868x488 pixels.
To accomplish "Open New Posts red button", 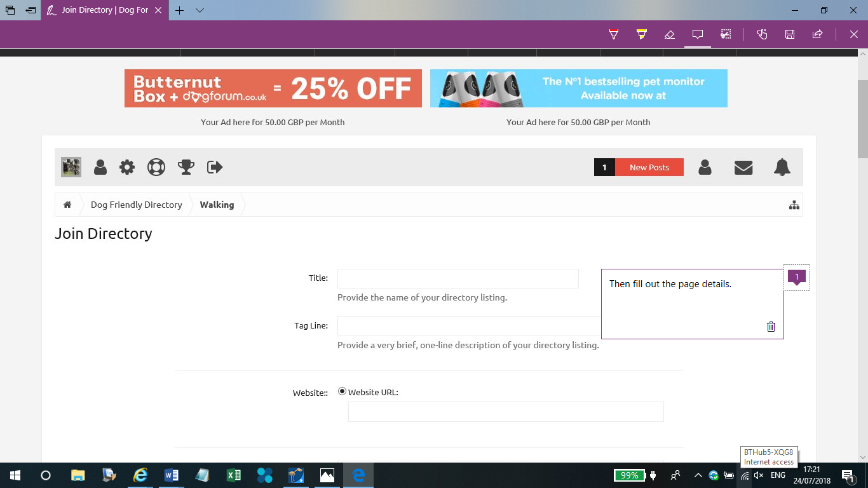I will point(649,167).
